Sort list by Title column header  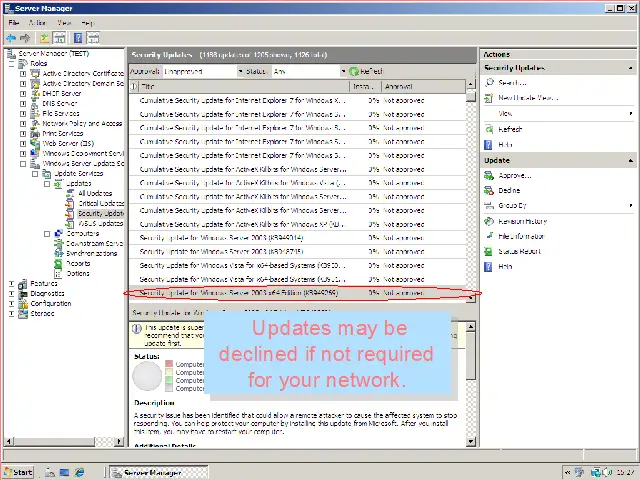(x=244, y=86)
